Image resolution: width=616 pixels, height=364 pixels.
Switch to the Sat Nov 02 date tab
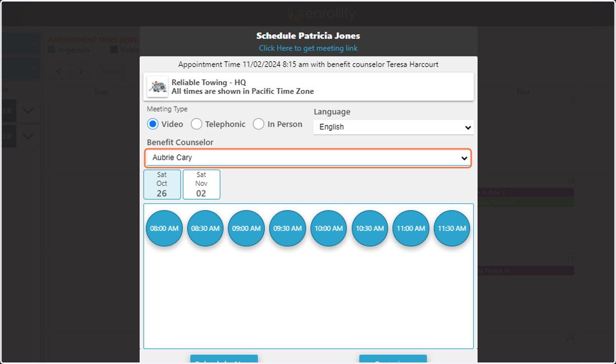pos(201,184)
